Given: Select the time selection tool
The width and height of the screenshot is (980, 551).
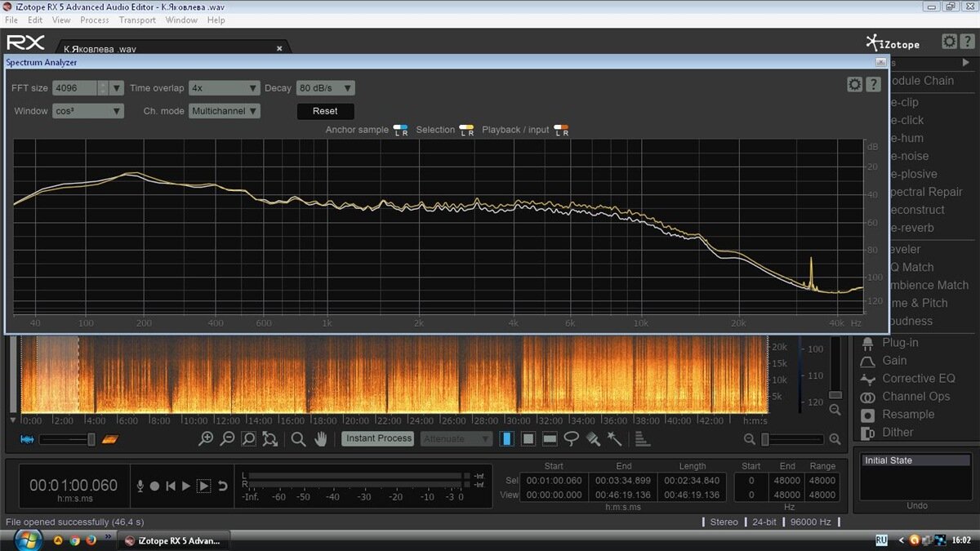Looking at the screenshot, I should 507,438.
